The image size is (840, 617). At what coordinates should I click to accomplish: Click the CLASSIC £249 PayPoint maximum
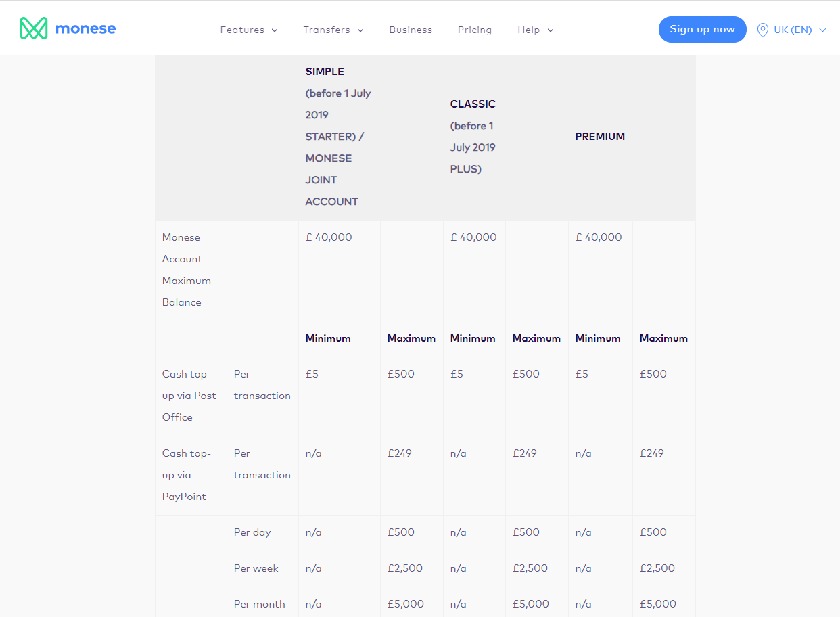tap(525, 453)
